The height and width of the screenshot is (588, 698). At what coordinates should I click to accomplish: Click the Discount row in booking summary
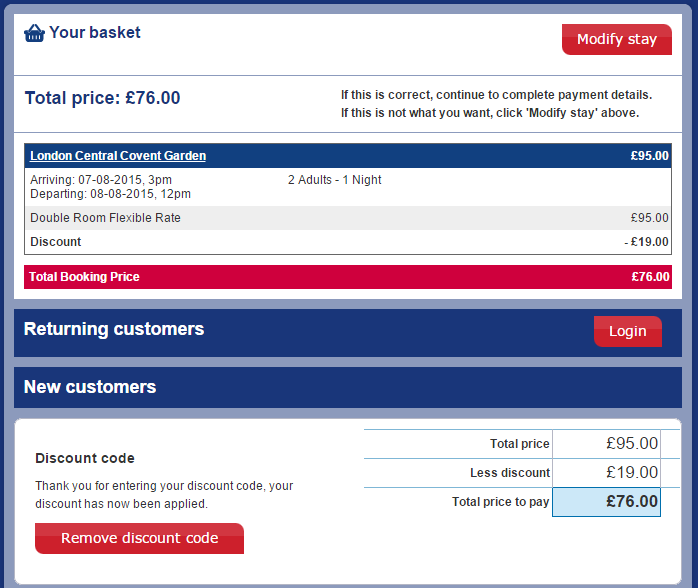pyautogui.click(x=348, y=242)
